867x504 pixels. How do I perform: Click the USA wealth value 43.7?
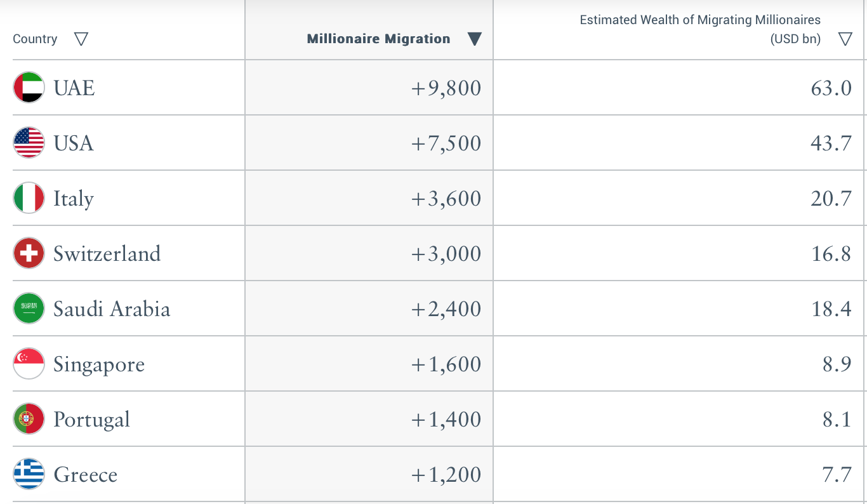click(x=831, y=143)
